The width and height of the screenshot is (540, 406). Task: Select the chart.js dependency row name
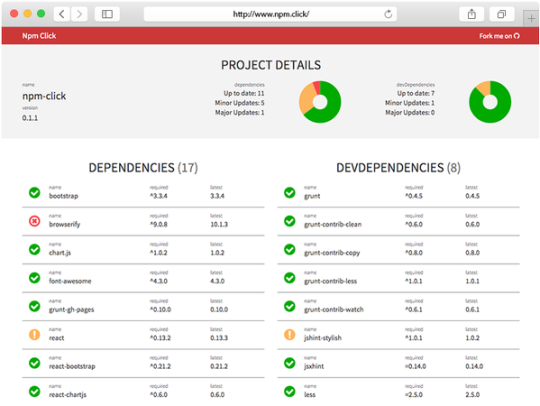coord(60,253)
